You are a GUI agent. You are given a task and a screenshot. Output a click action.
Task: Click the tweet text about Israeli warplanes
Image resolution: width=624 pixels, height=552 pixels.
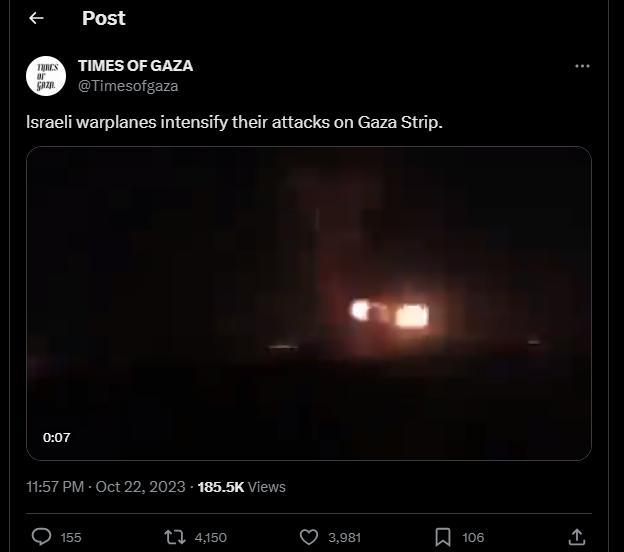coord(234,122)
